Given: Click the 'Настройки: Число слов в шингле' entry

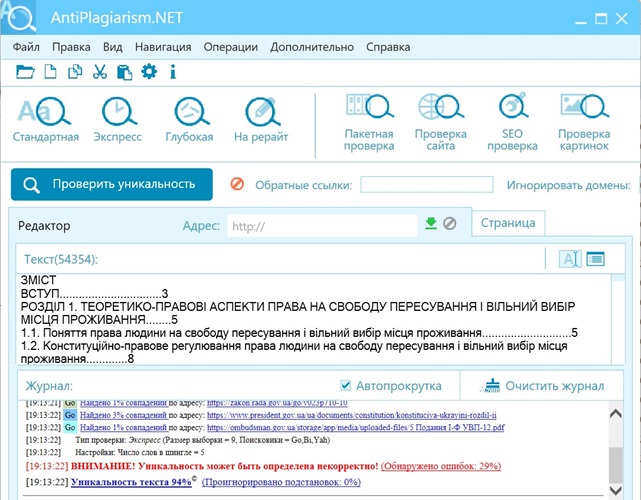Looking at the screenshot, I should click(x=139, y=453).
